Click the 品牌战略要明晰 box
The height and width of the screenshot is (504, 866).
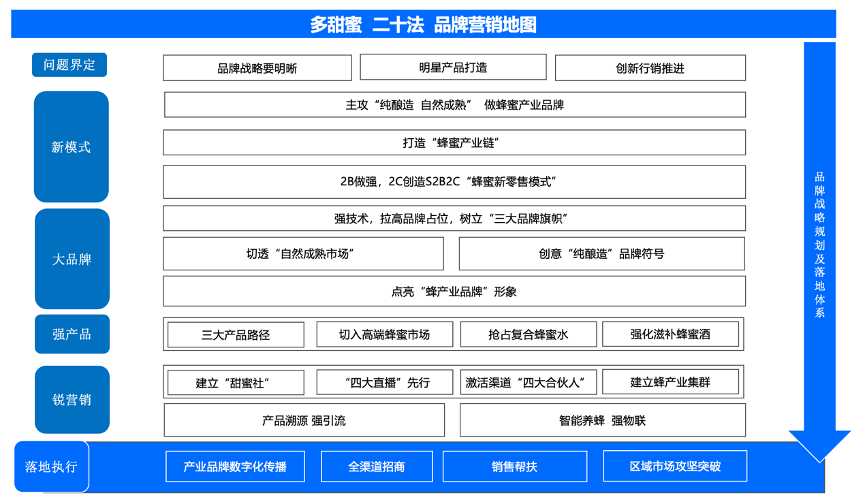click(x=257, y=68)
